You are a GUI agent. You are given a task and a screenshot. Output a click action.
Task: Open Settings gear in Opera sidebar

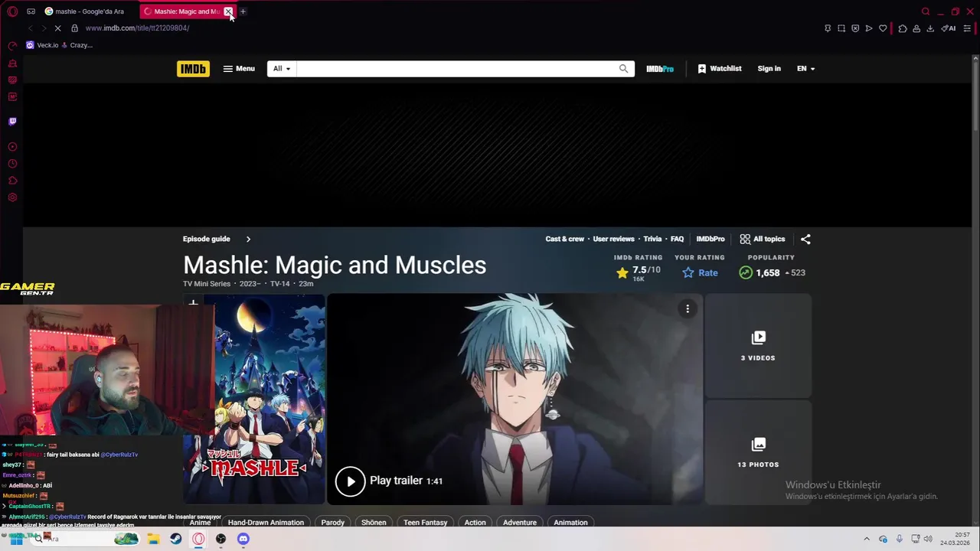12,197
